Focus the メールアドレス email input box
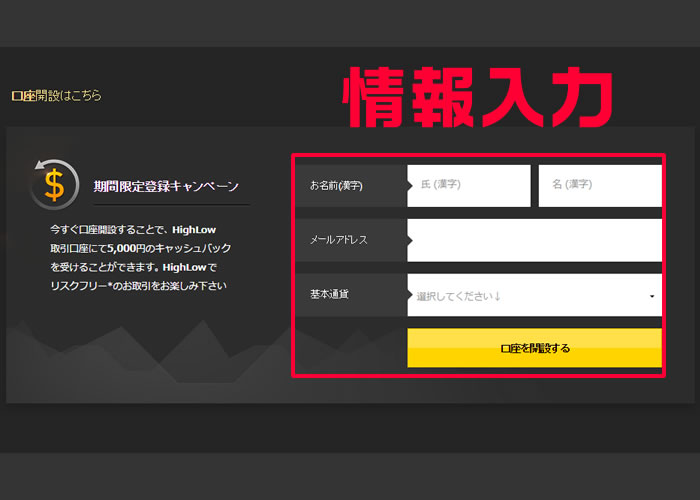This screenshot has width=700, height=500. [535, 241]
